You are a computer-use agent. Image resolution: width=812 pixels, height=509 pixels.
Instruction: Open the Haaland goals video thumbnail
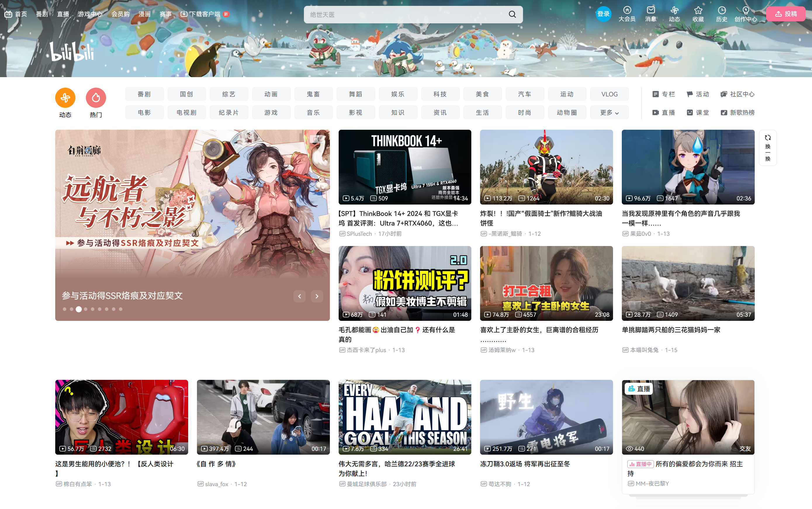pyautogui.click(x=405, y=417)
